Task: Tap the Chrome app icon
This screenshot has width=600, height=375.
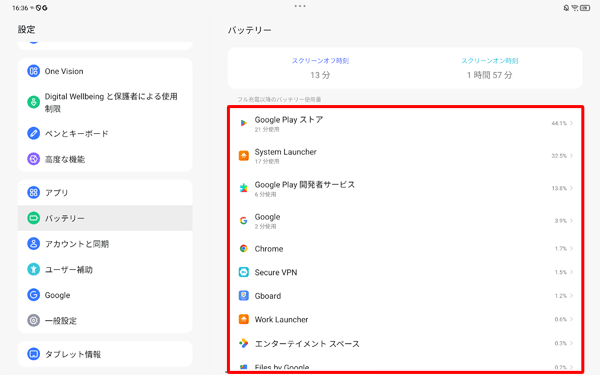Action: [243, 249]
